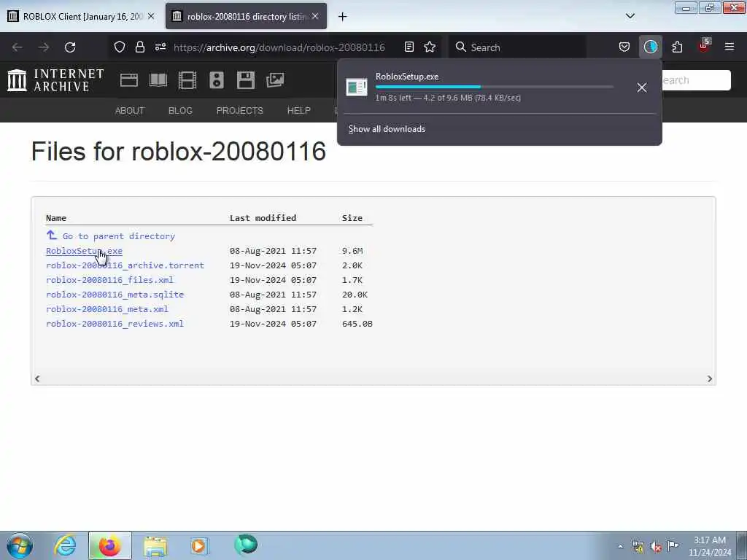Click the site security padlock icon
Image resolution: width=747 pixels, height=560 pixels.
pos(139,47)
